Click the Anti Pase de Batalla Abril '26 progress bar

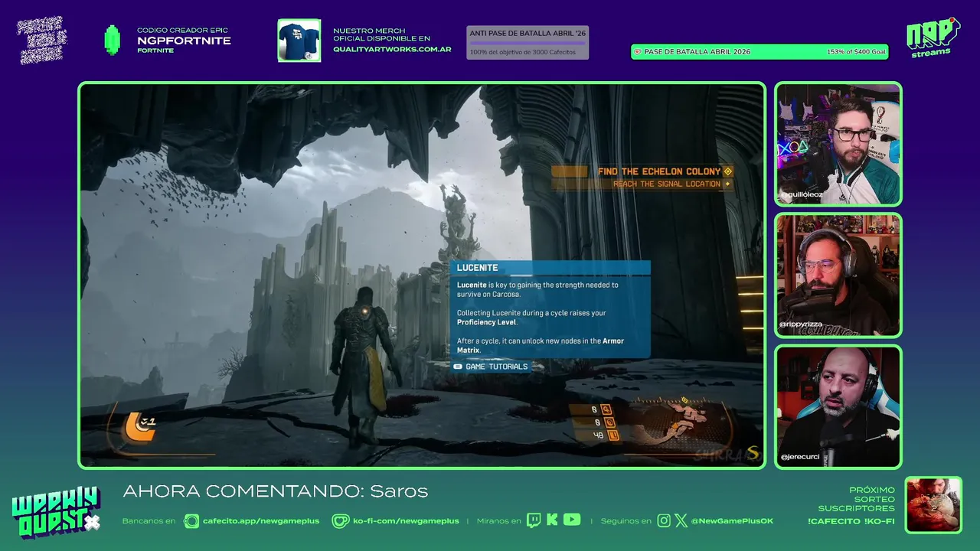pos(528,43)
